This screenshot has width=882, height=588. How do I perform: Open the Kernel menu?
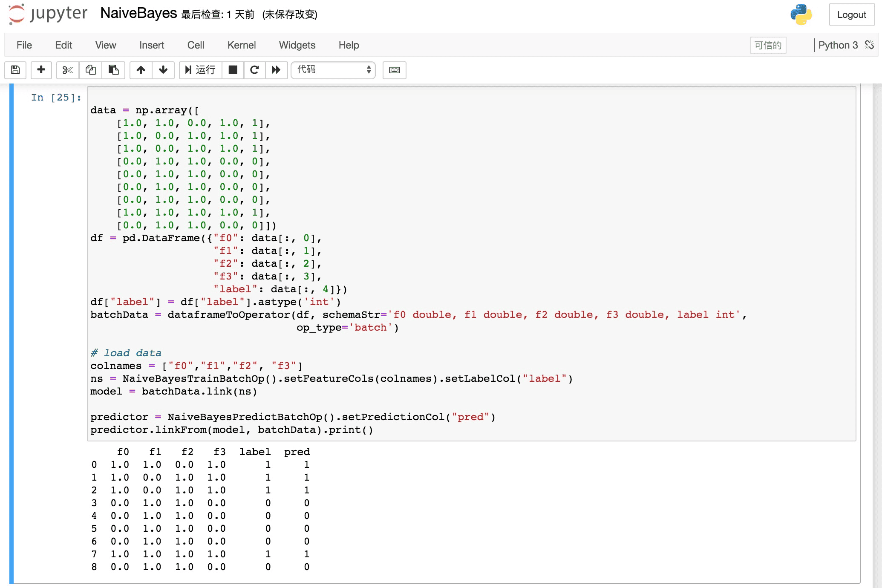(x=242, y=45)
